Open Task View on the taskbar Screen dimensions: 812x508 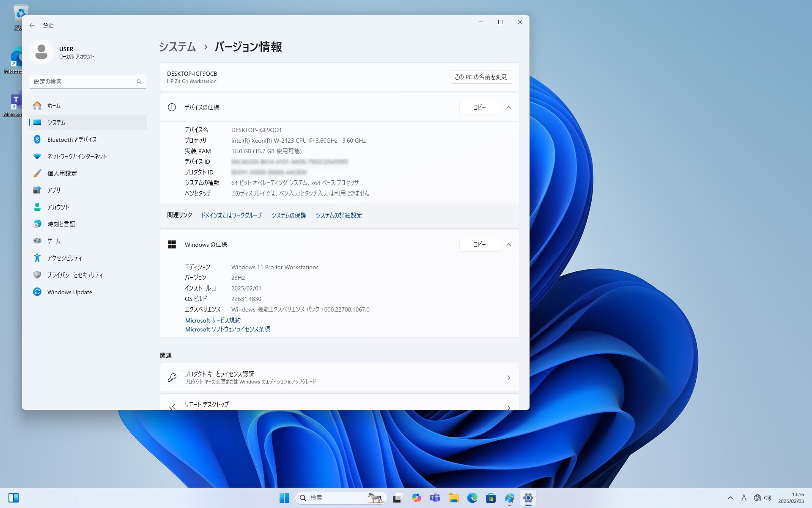(397, 498)
